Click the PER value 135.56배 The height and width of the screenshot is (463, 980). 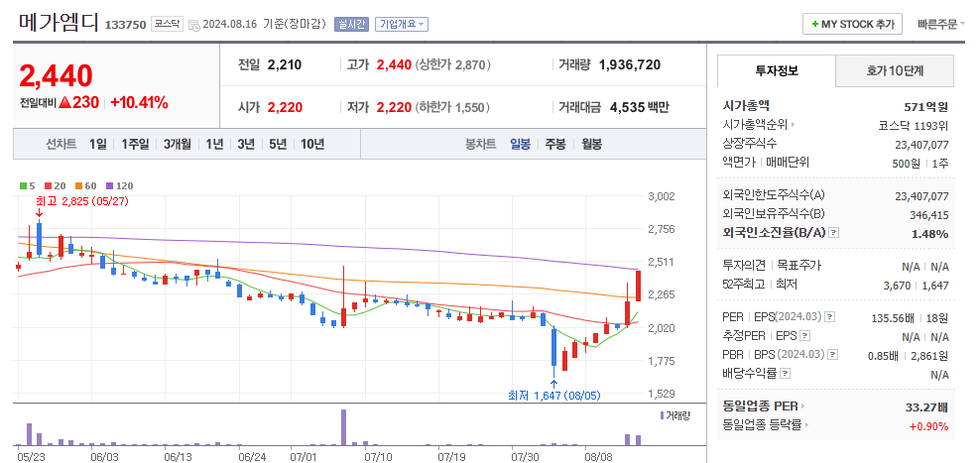tap(894, 318)
